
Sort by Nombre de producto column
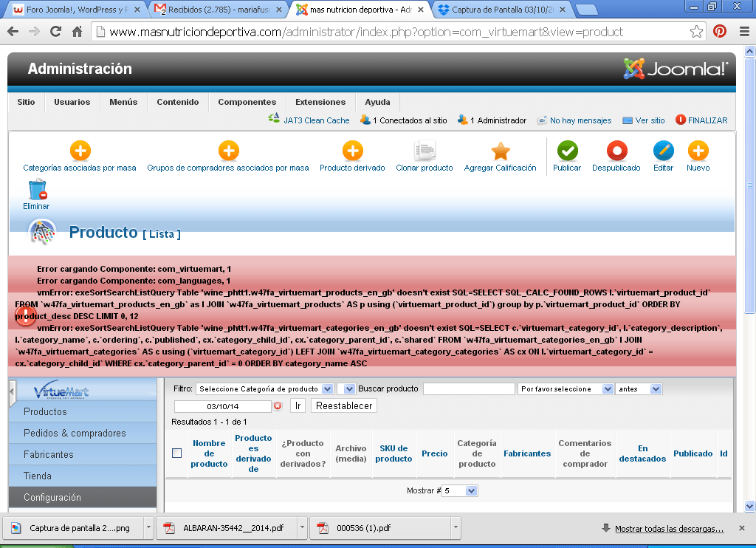point(209,453)
